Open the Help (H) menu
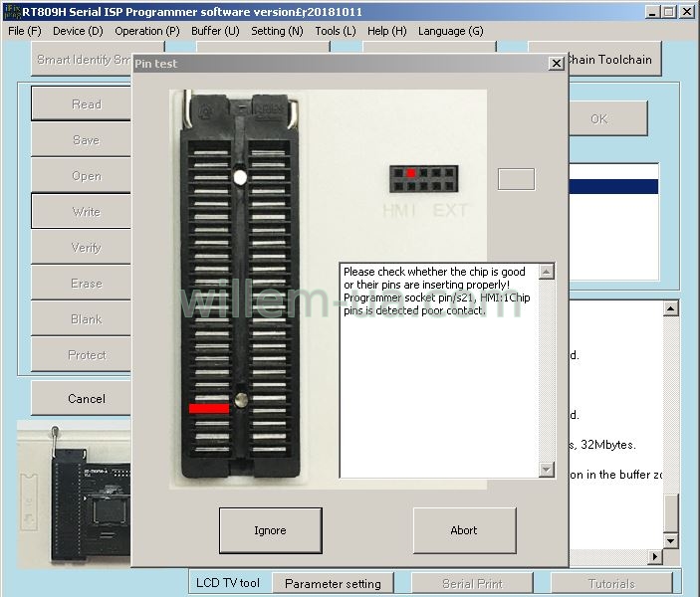The width and height of the screenshot is (700, 597). (x=386, y=31)
